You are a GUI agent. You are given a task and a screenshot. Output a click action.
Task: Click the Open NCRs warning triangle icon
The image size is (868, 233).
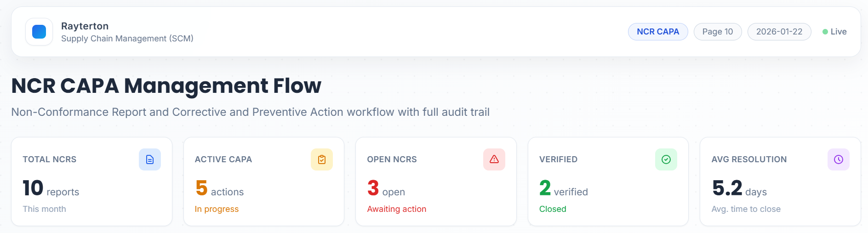pyautogui.click(x=494, y=159)
